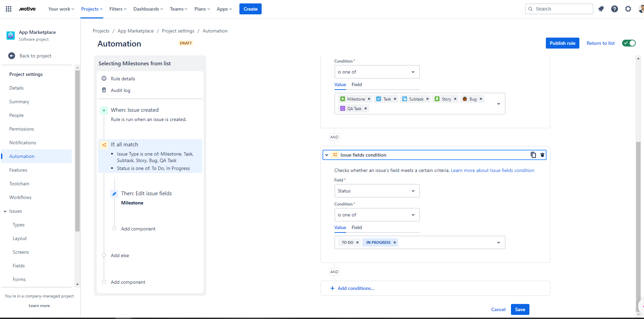Click Return to list
Image resolution: width=644 pixels, height=319 pixels.
click(x=601, y=43)
